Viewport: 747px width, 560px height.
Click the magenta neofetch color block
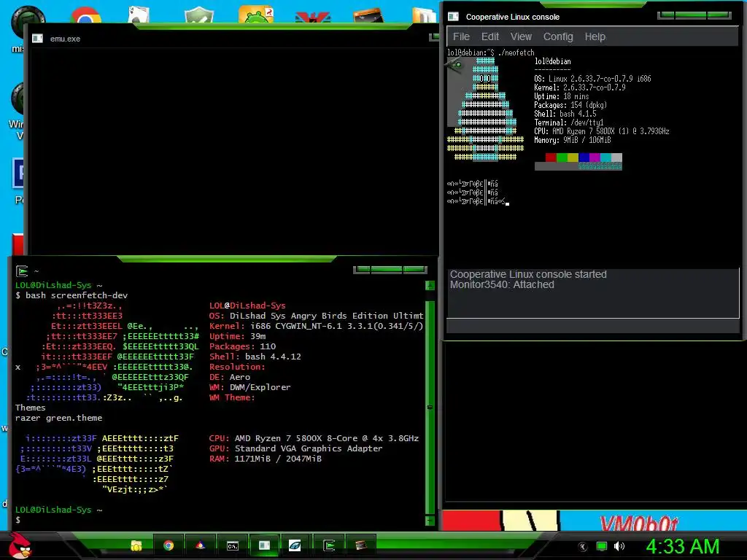(x=595, y=157)
